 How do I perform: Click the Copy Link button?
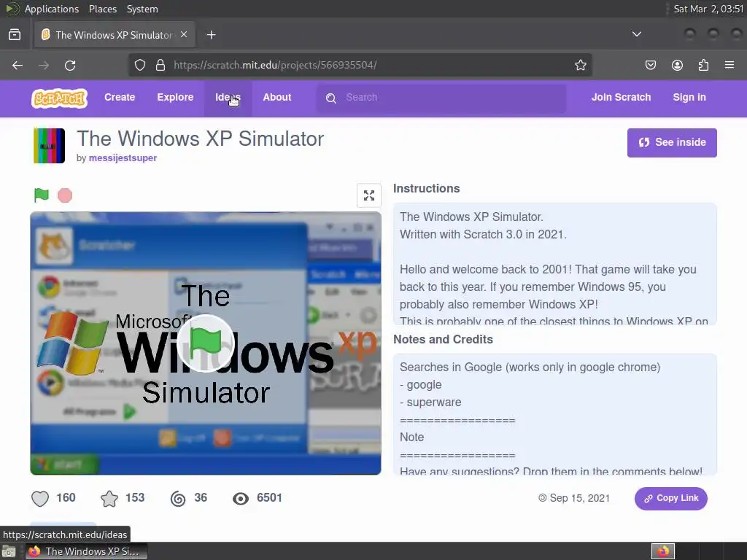[x=671, y=499]
